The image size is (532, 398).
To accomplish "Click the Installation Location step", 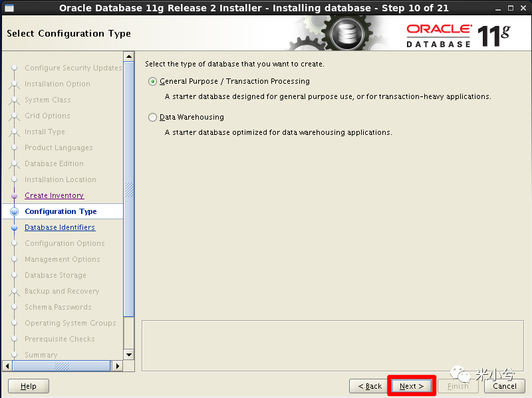I will (61, 179).
